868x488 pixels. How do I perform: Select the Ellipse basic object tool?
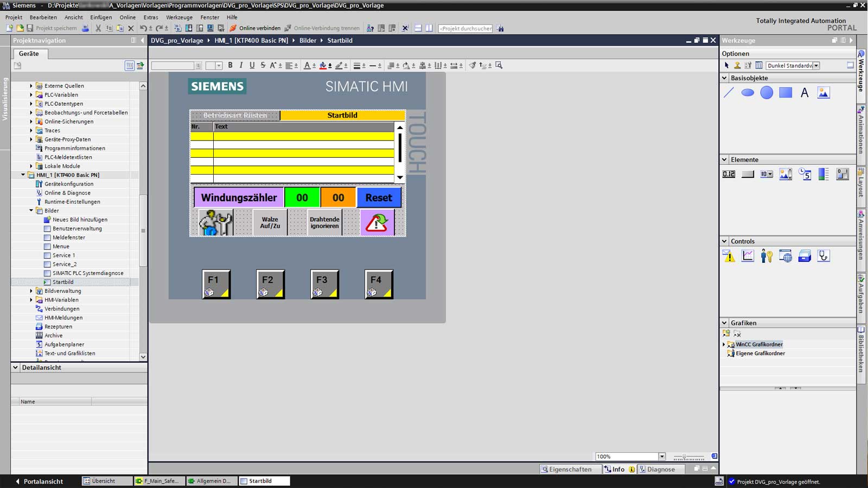(748, 93)
